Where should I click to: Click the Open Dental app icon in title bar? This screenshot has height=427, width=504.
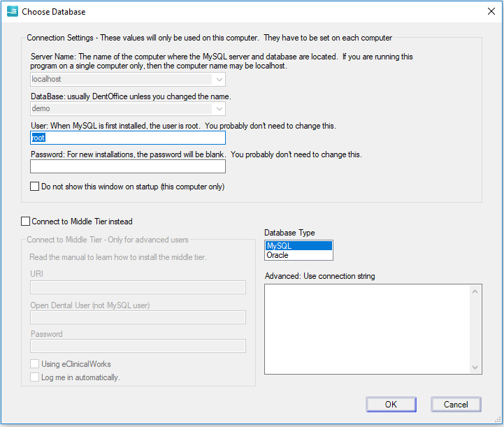coord(13,12)
